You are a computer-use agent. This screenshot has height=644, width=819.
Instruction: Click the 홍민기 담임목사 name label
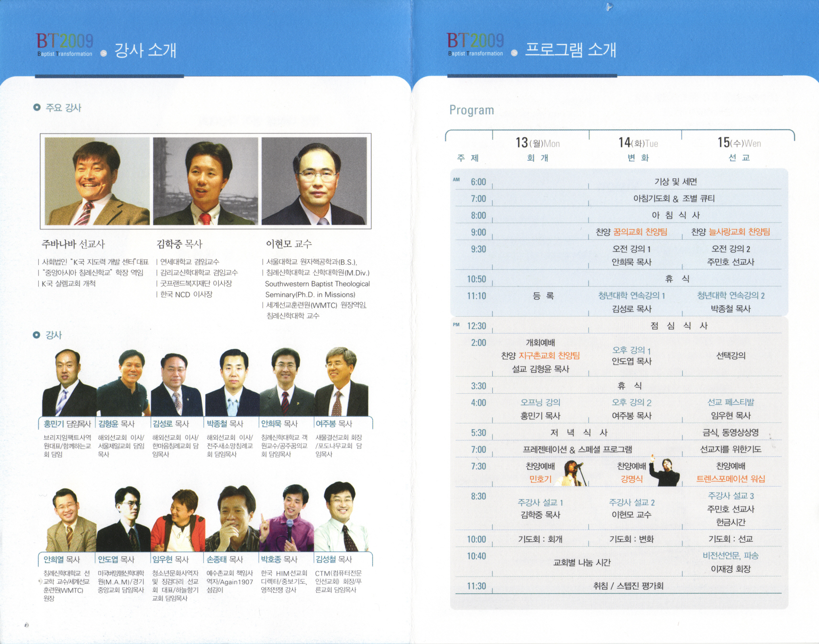(x=67, y=424)
